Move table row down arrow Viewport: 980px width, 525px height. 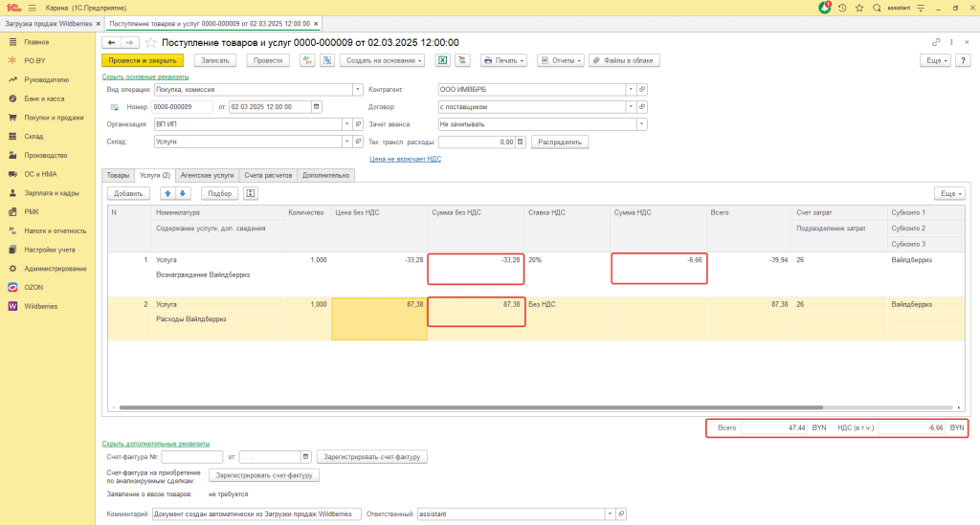pyautogui.click(x=183, y=193)
